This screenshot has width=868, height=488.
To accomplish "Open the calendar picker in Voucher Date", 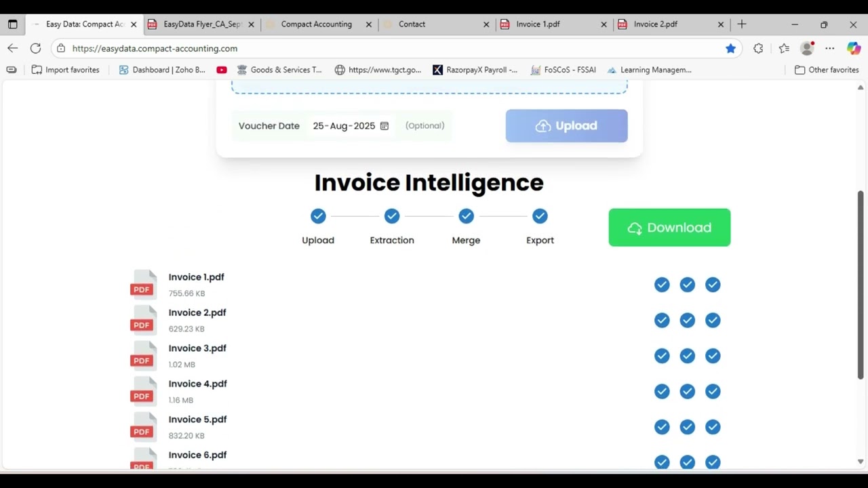I will 384,126.
